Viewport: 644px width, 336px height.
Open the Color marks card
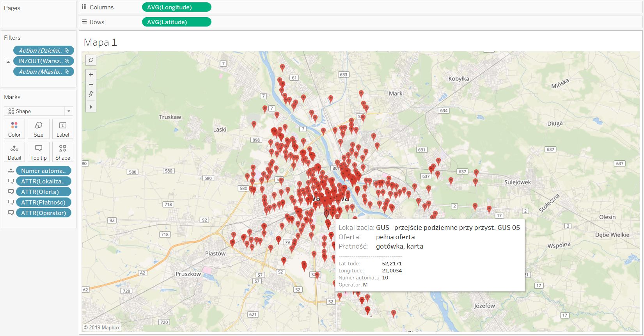click(14, 129)
